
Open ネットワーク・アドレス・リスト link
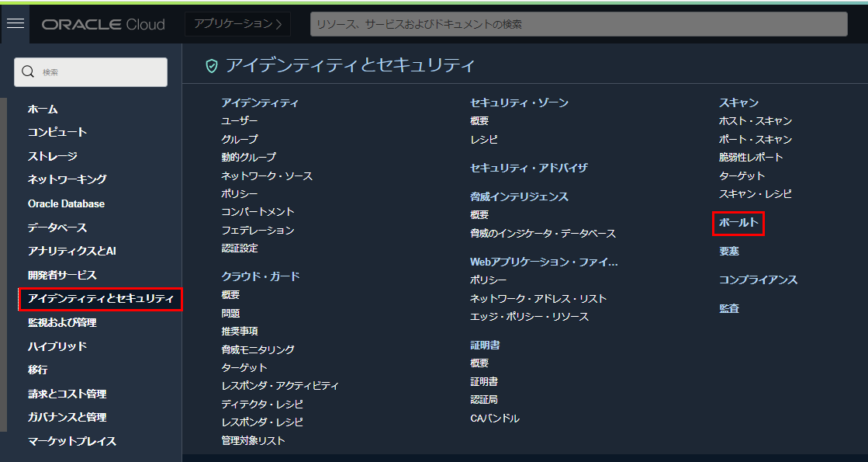click(x=538, y=299)
